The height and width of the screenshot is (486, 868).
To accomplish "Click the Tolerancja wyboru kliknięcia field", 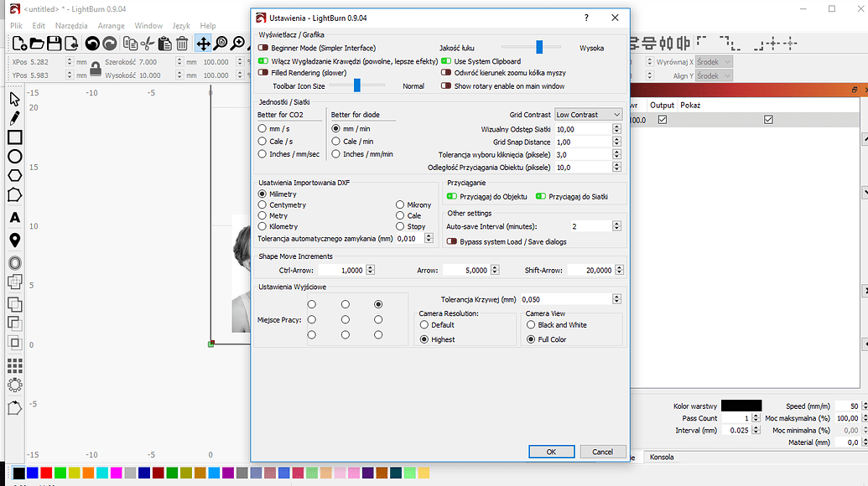I will [584, 155].
